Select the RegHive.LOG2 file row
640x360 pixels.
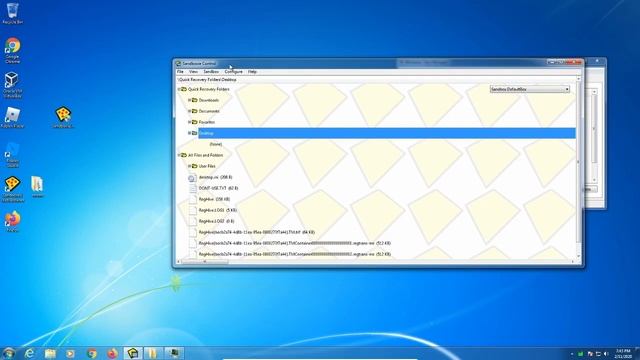pos(216,221)
